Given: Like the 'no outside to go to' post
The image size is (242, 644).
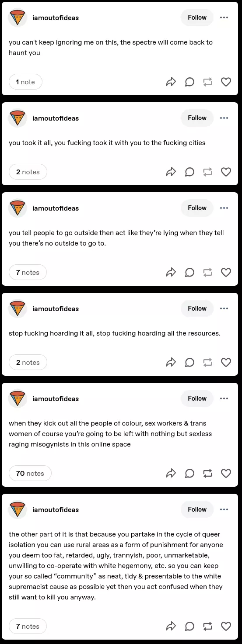Looking at the screenshot, I should click(226, 272).
